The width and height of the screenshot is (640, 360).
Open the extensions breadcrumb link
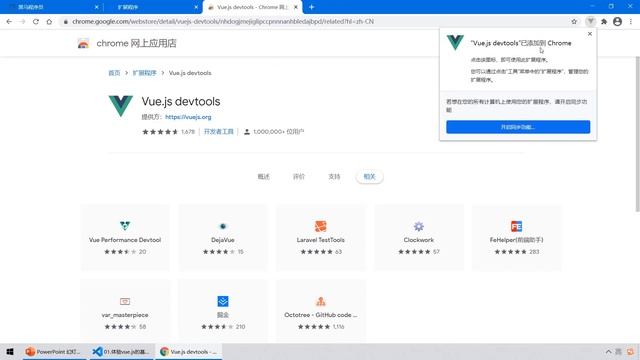(144, 73)
